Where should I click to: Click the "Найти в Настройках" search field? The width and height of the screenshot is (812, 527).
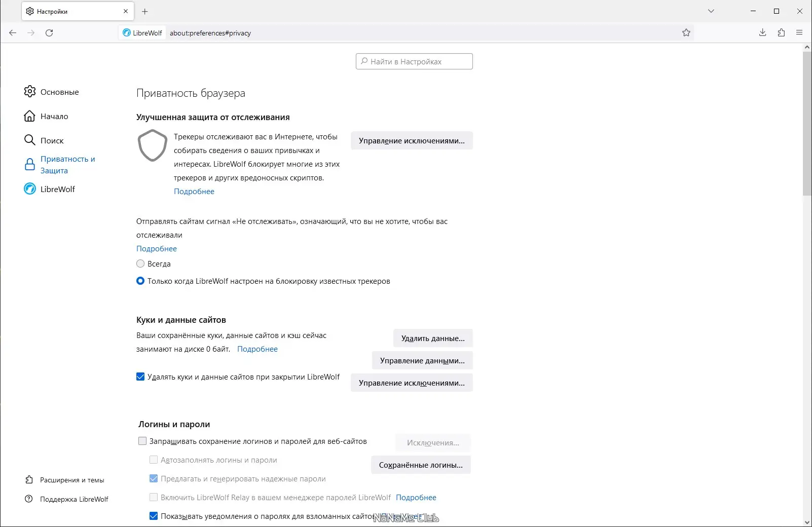click(x=415, y=61)
